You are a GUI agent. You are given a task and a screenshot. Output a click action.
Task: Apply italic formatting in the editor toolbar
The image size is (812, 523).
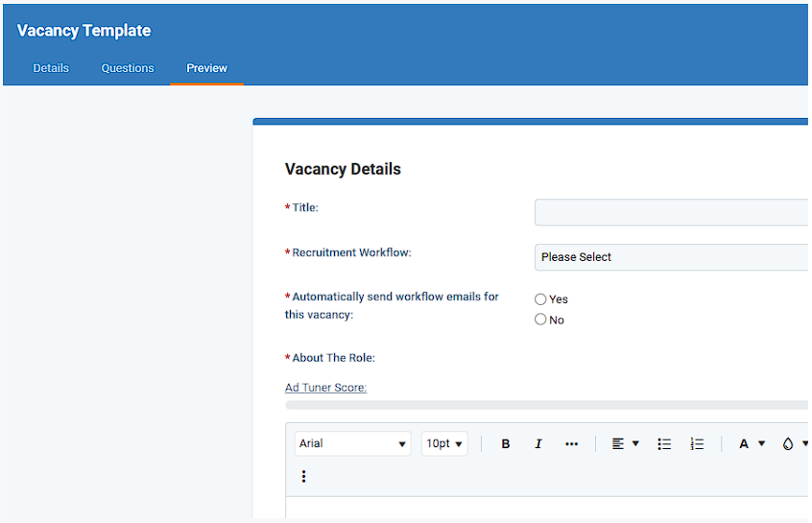coord(538,443)
